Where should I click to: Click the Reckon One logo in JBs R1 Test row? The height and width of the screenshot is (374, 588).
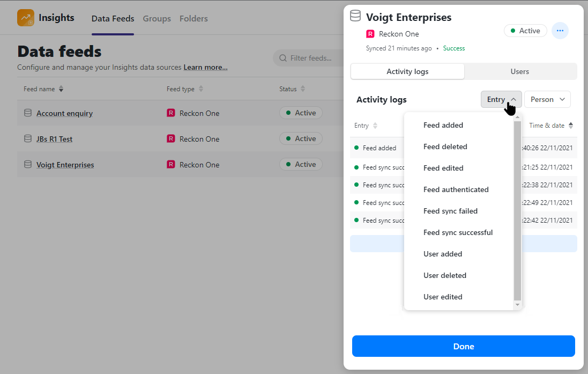pyautogui.click(x=170, y=138)
